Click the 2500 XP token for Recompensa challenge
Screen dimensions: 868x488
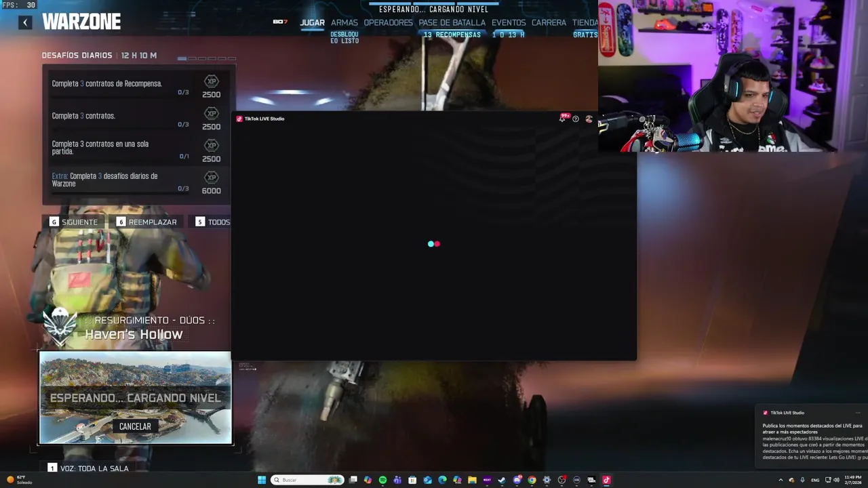(x=212, y=81)
